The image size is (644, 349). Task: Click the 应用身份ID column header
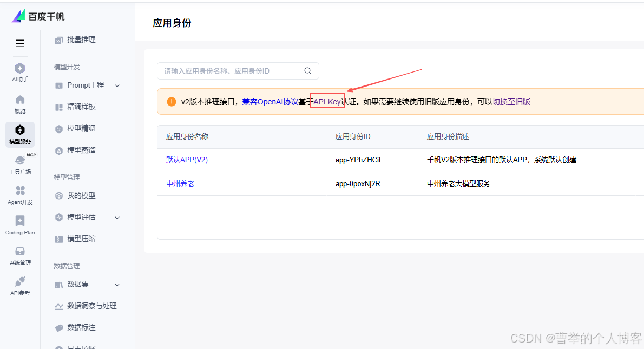353,136
